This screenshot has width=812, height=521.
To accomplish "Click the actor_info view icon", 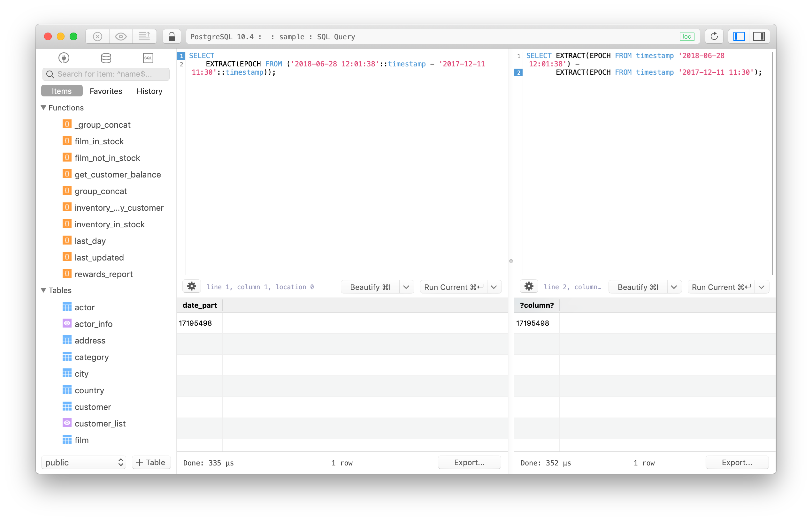I will point(67,323).
